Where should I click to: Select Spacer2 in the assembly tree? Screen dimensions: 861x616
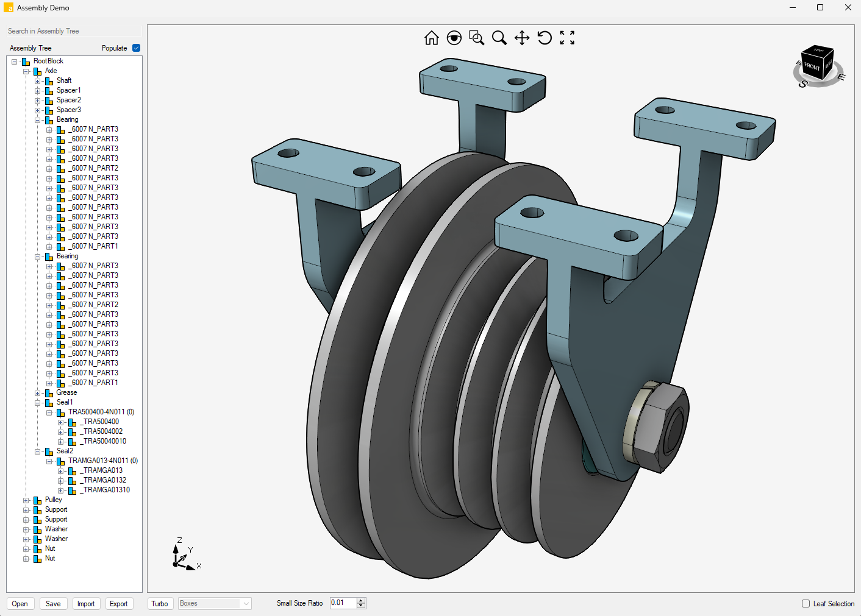(68, 101)
